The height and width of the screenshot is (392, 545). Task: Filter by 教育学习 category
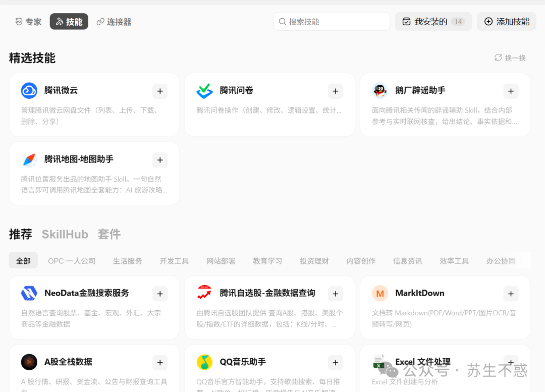click(267, 261)
